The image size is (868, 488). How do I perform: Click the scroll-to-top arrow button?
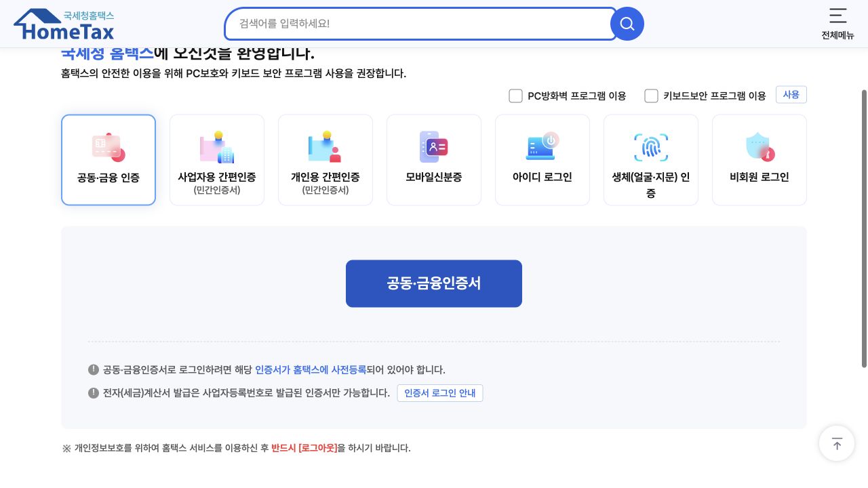tap(837, 443)
